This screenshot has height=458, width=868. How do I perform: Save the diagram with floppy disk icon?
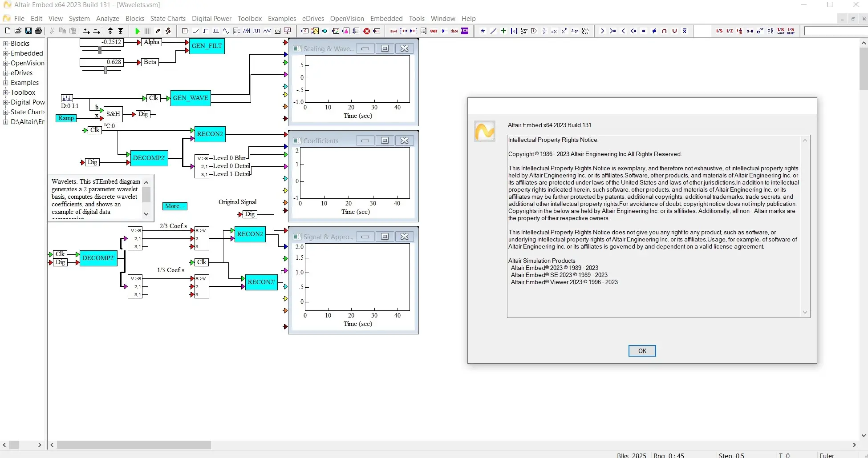(28, 31)
